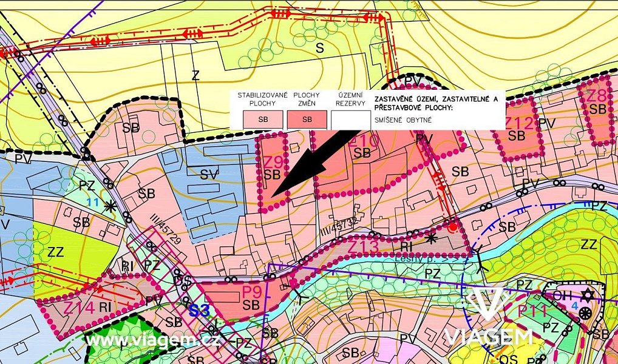618x364 pixels.
Task: Click the SB label under P9
Action: coord(251,305)
